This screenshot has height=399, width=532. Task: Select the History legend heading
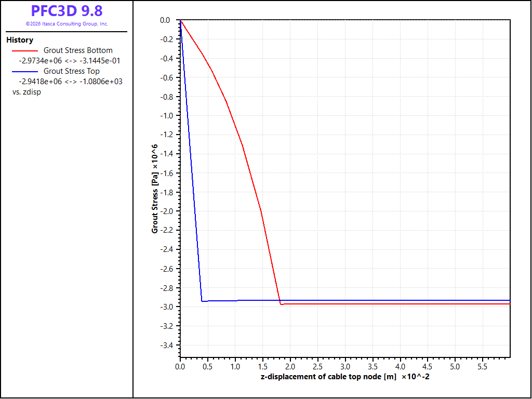point(20,40)
